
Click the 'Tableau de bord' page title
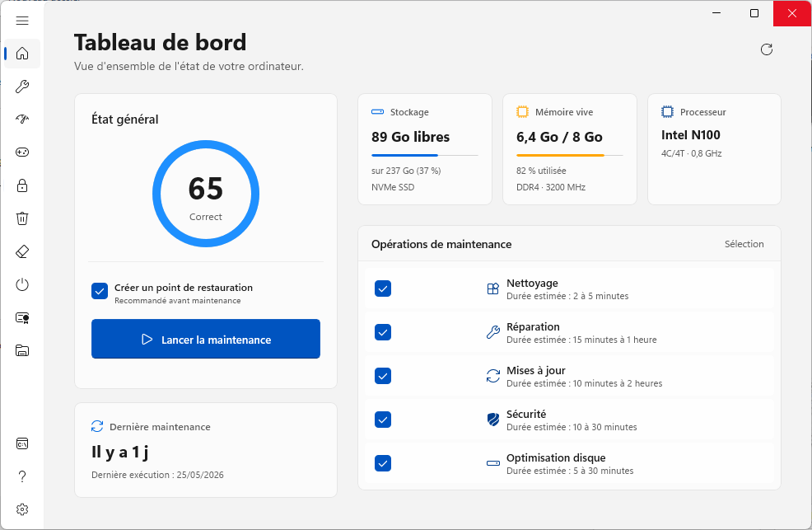coord(160,43)
